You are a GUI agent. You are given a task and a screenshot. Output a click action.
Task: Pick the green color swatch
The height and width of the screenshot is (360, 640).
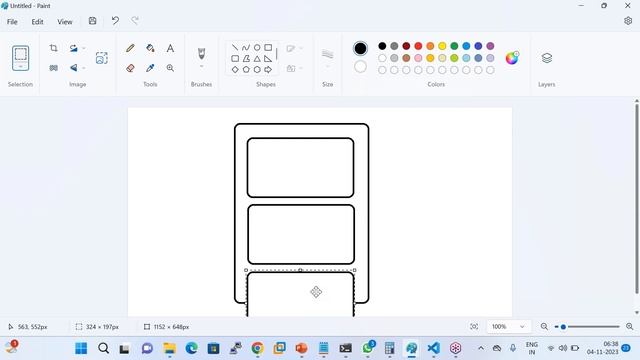coord(454,46)
